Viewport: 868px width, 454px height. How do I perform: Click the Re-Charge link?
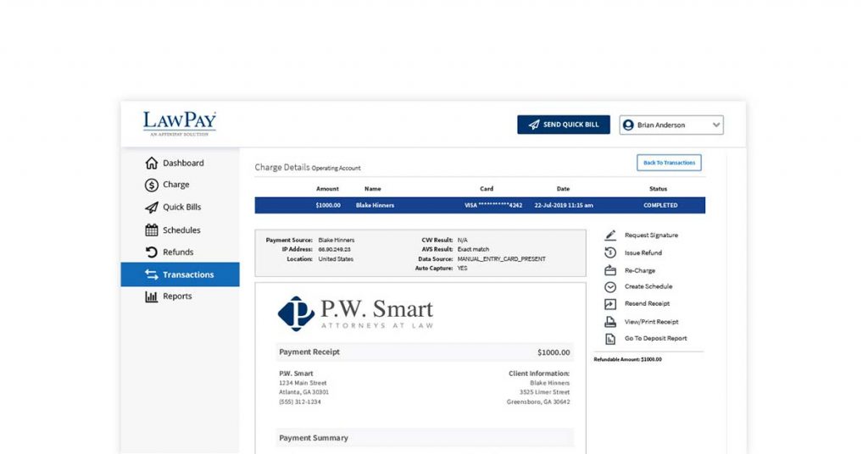pos(640,270)
